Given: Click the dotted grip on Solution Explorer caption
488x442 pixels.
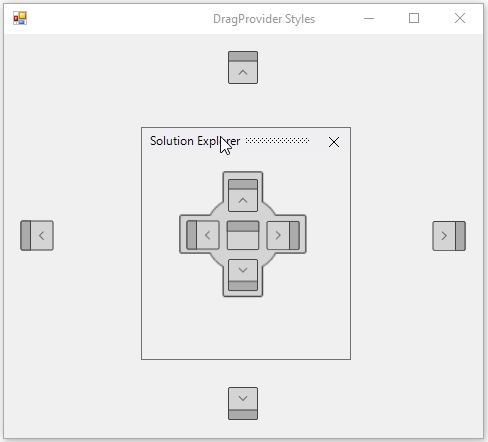Looking at the screenshot, I should (x=277, y=141).
